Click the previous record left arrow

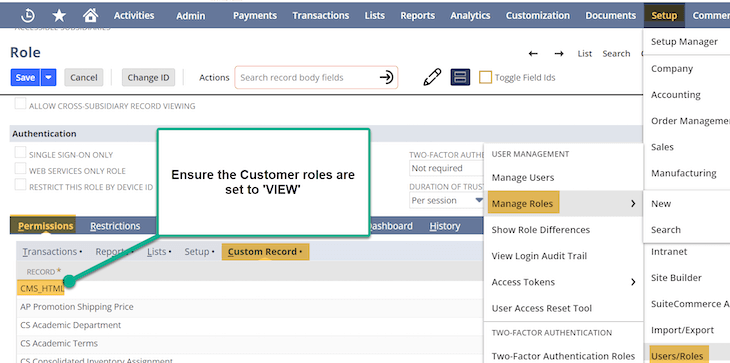point(533,54)
